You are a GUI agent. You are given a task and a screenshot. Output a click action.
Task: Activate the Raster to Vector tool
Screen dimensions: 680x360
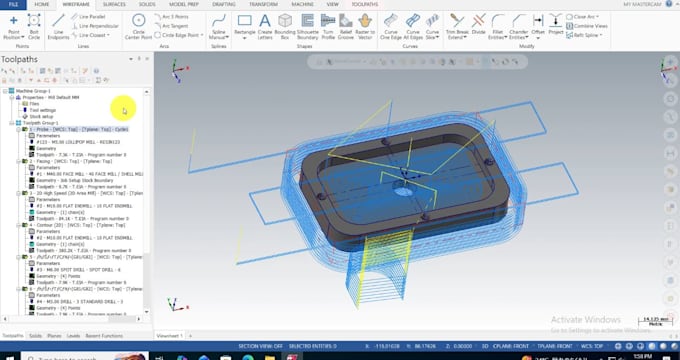pyautogui.click(x=365, y=26)
